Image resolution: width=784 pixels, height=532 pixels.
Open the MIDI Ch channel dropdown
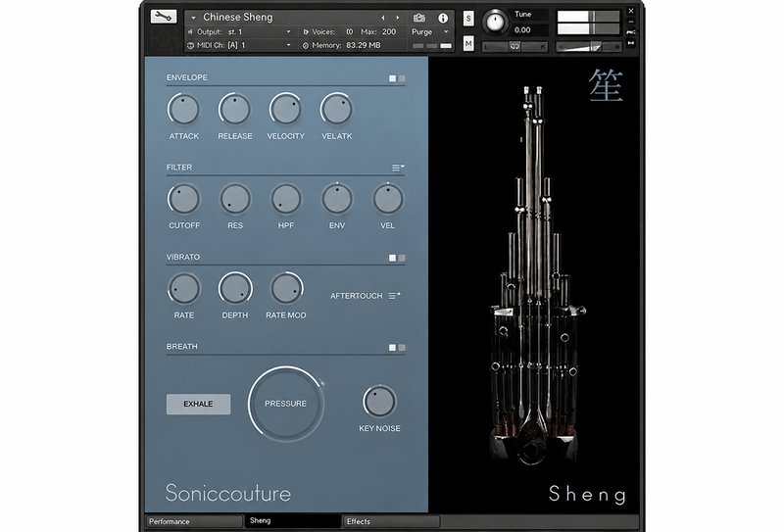[288, 45]
